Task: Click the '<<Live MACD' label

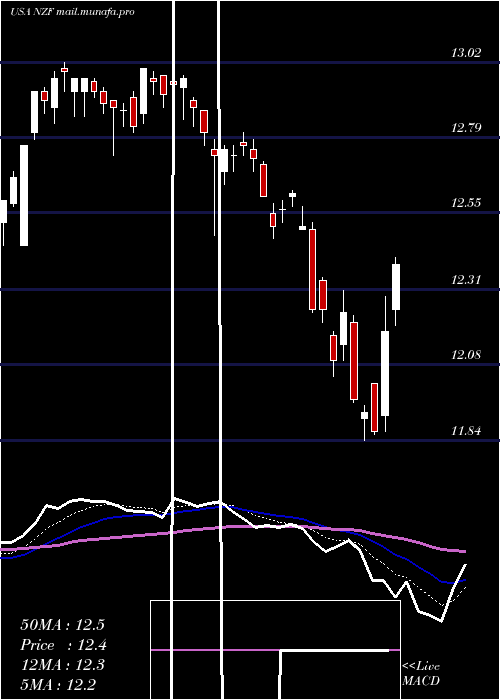Action: tap(421, 674)
